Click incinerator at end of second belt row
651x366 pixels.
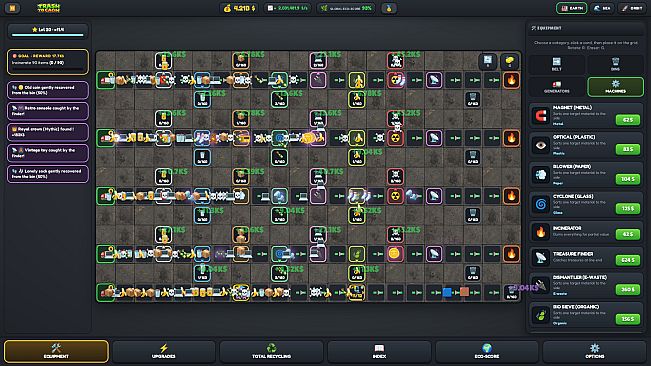[512, 138]
